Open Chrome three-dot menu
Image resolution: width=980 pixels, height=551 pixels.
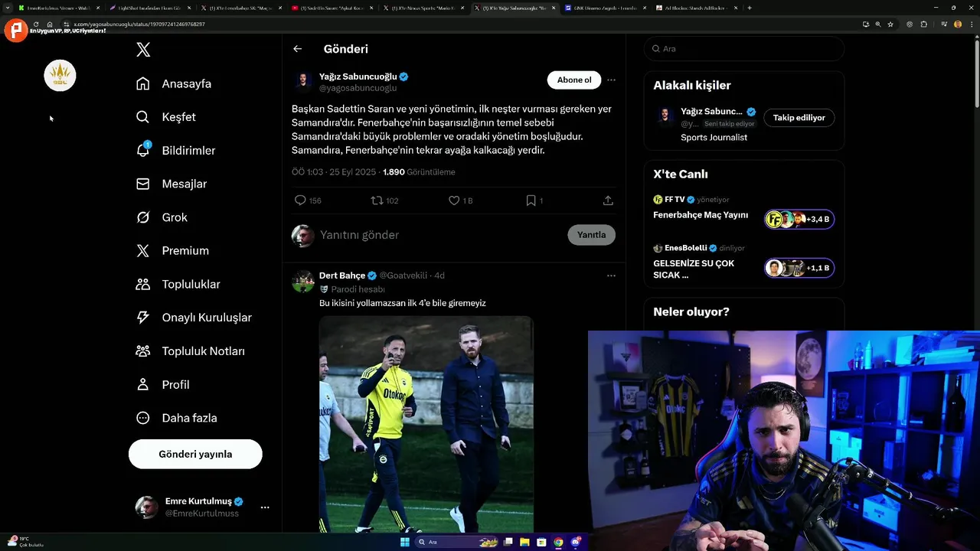pyautogui.click(x=970, y=24)
